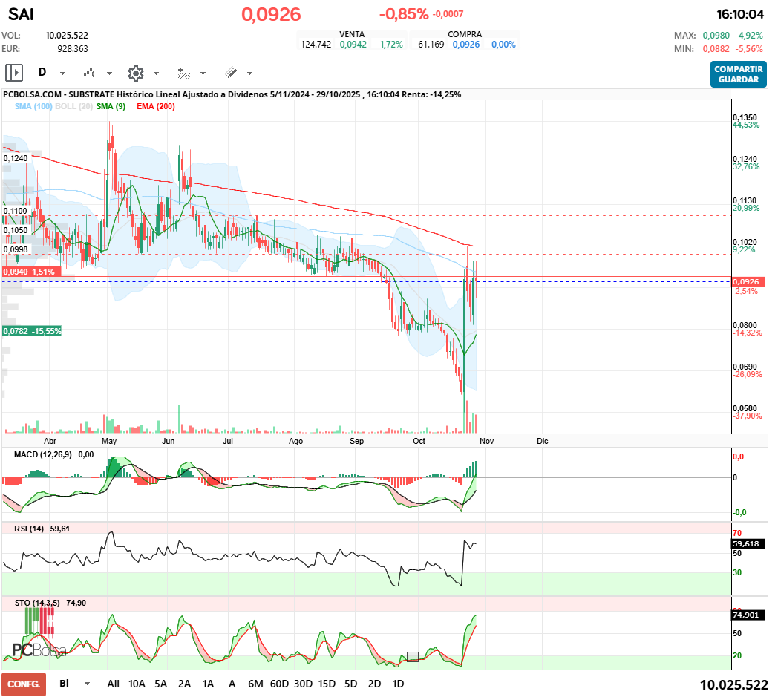778x700 pixels.
Task: Toggle the BOLL (20) indicator label
Action: click(x=74, y=106)
